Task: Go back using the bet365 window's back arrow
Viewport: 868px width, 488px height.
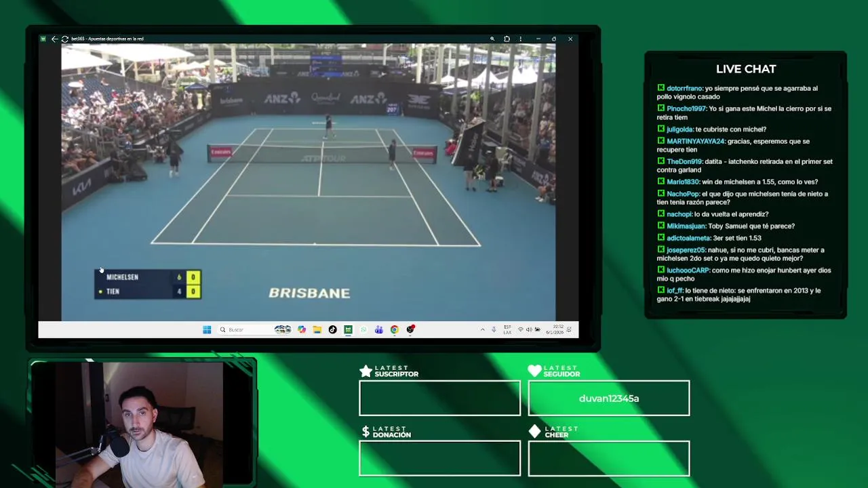Action: (x=54, y=39)
